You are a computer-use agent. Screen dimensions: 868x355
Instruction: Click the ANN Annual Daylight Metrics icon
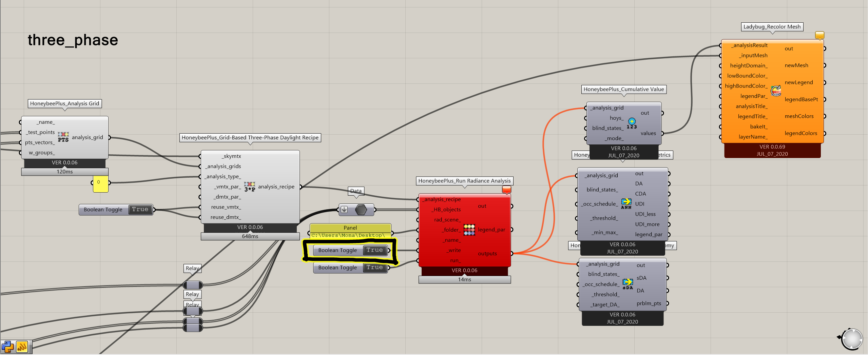pos(626,203)
